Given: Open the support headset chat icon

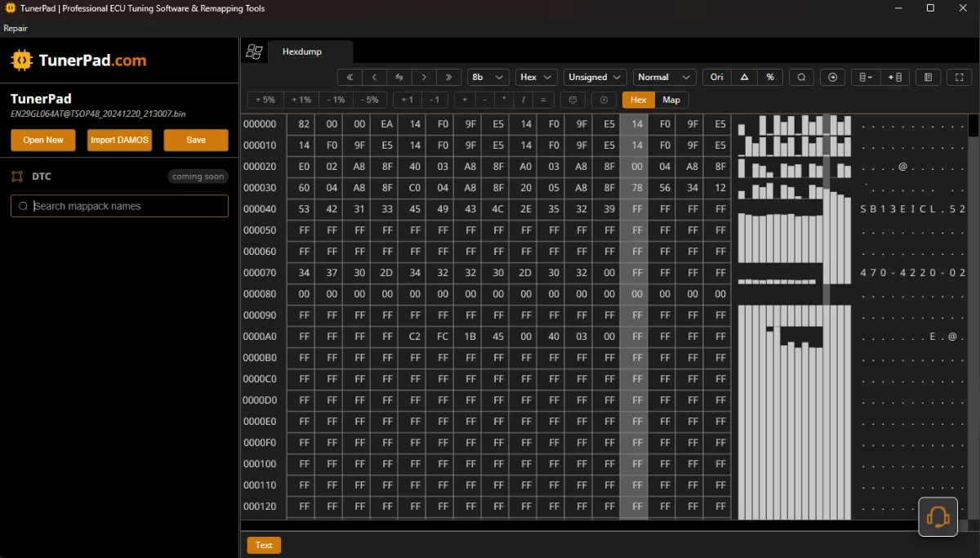Looking at the screenshot, I should point(938,516).
